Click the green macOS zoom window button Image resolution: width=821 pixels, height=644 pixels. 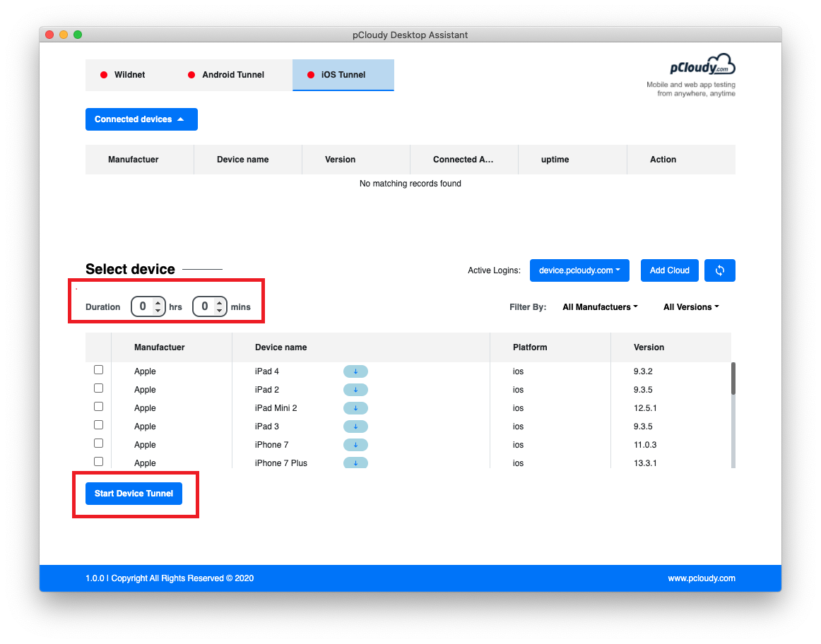click(78, 35)
